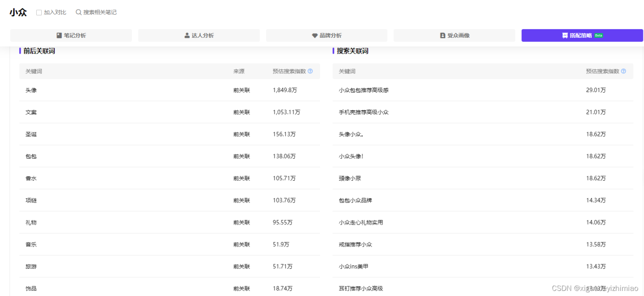Image resolution: width=644 pixels, height=296 pixels.
Task: Open the 搭配策略 Beta panel
Action: coord(581,35)
